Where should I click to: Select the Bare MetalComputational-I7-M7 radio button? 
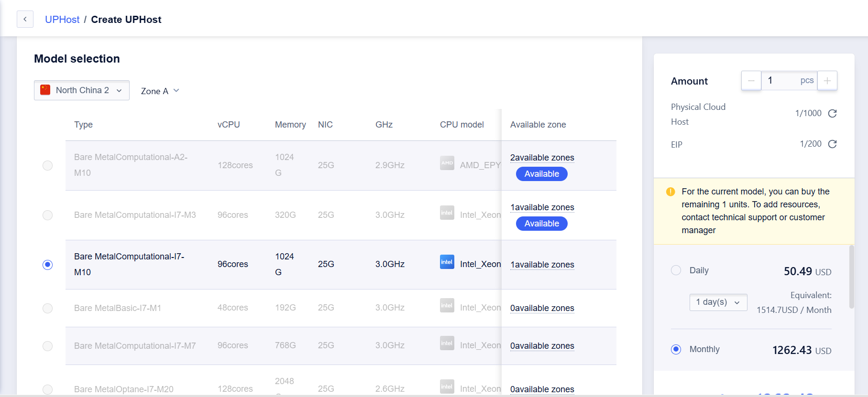pos(47,346)
